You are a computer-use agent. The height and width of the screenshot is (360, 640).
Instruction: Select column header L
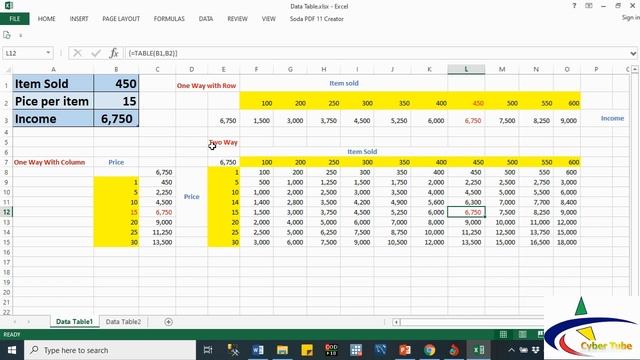(x=466, y=69)
